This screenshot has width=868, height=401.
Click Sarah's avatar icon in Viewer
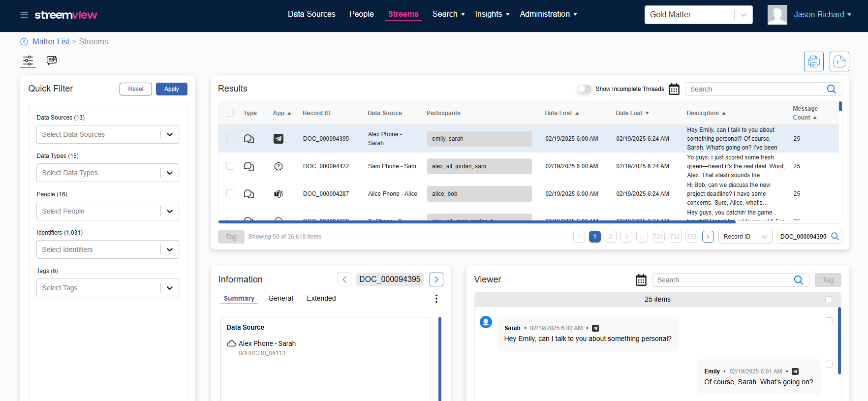[x=486, y=322]
